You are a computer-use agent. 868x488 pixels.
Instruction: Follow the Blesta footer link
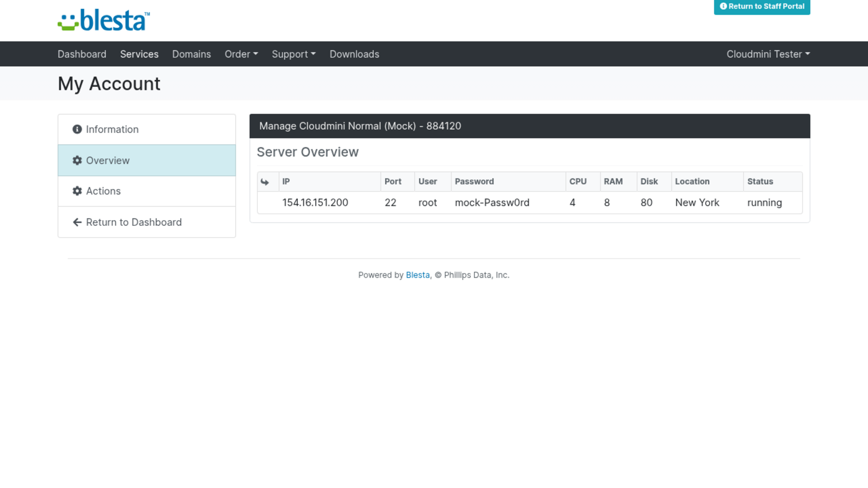click(x=417, y=275)
